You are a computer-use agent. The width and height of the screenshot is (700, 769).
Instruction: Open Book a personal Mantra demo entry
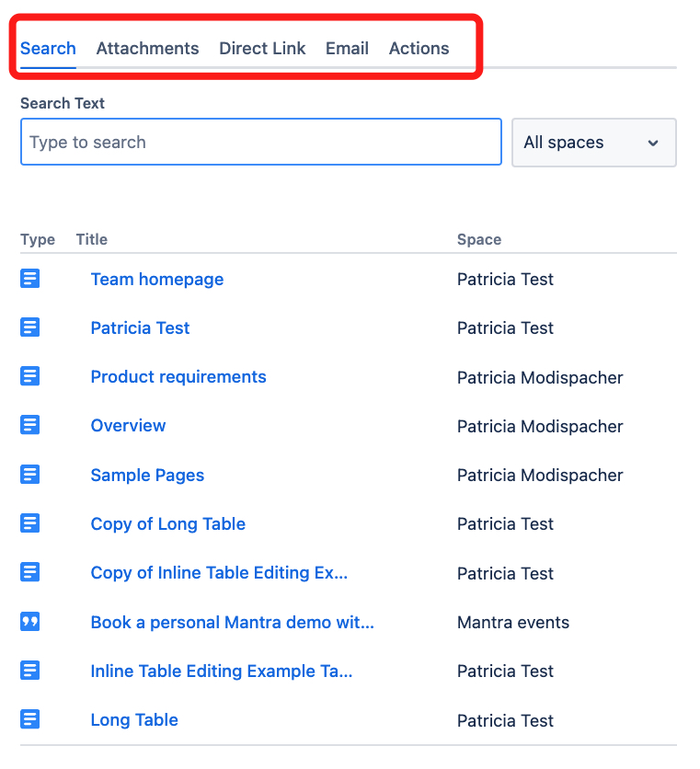point(232,622)
